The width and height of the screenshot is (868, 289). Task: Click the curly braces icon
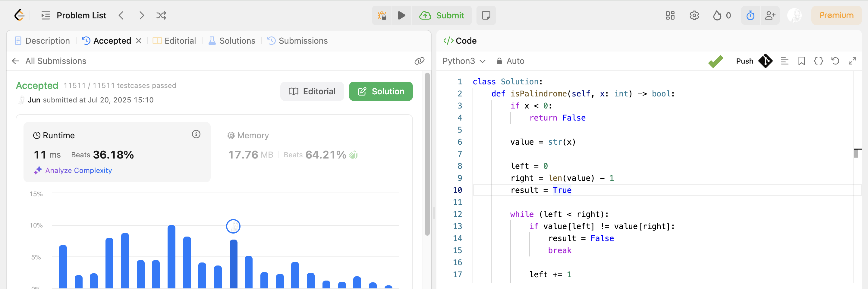819,61
